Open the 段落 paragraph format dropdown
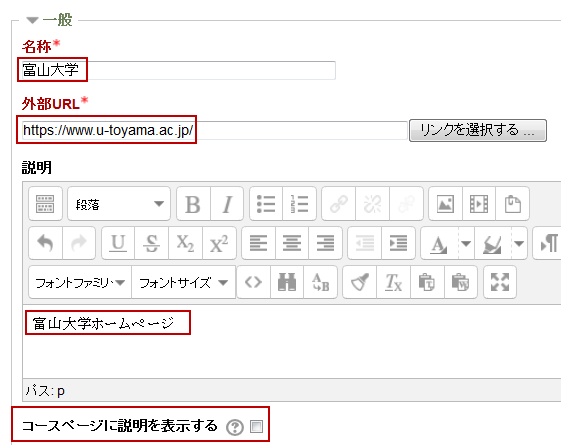This screenshot has height=445, width=561. click(x=119, y=204)
